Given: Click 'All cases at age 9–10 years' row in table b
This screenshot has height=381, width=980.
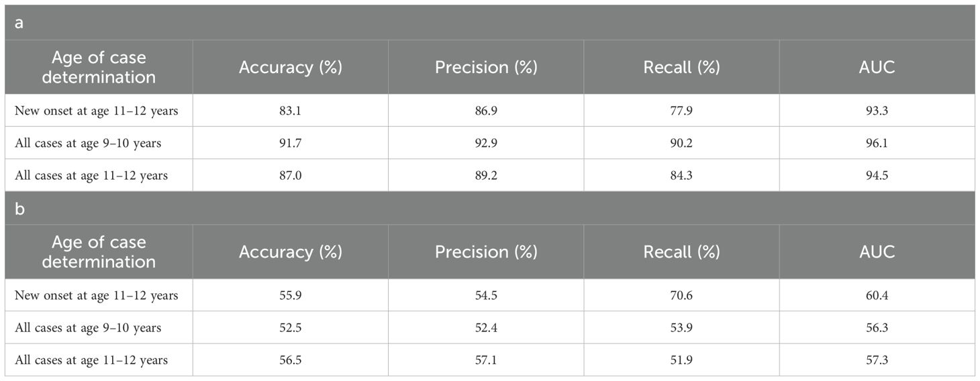Looking at the screenshot, I should [88, 327].
